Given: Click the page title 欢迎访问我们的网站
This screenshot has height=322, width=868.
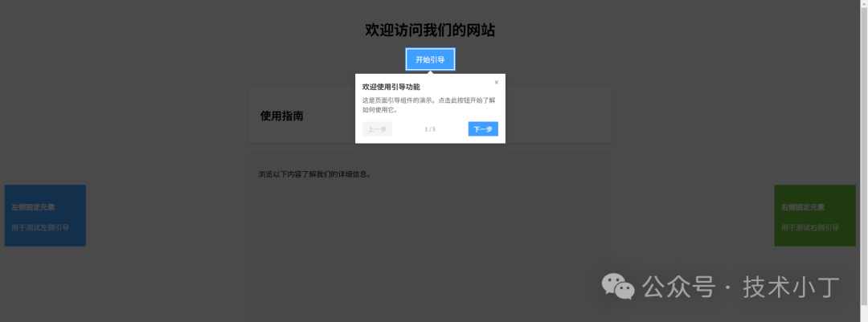Looking at the screenshot, I should 430,31.
